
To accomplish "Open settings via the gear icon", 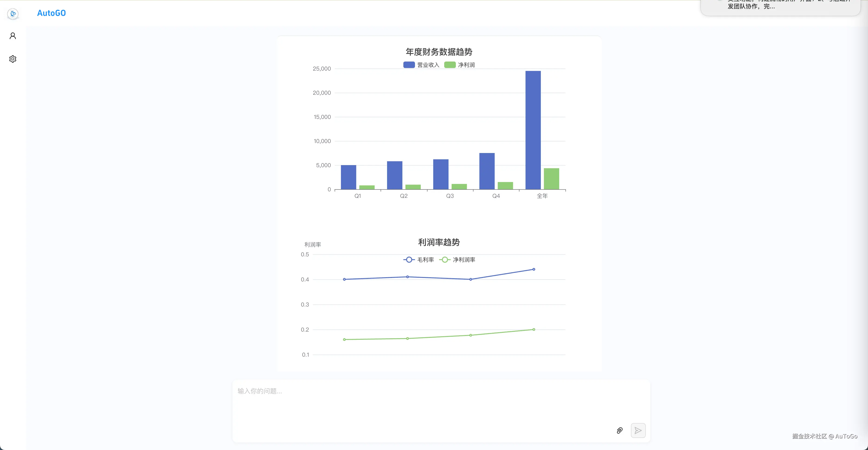I will click(13, 59).
